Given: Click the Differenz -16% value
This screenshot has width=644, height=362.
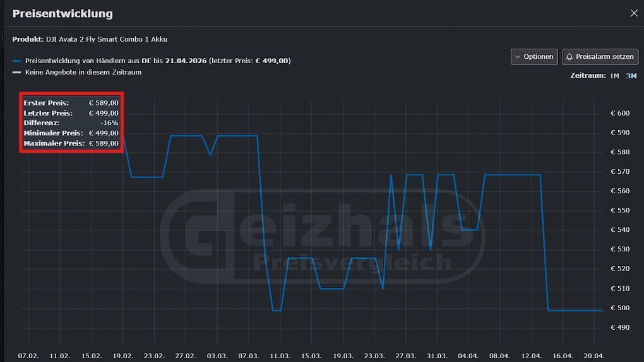Looking at the screenshot, I should click(x=109, y=123).
